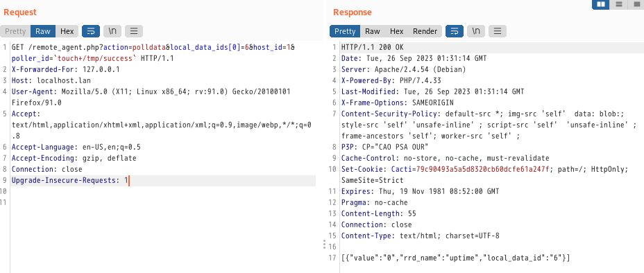Click the Accept-Language: en-US header
644x273 pixels.
click(76, 147)
